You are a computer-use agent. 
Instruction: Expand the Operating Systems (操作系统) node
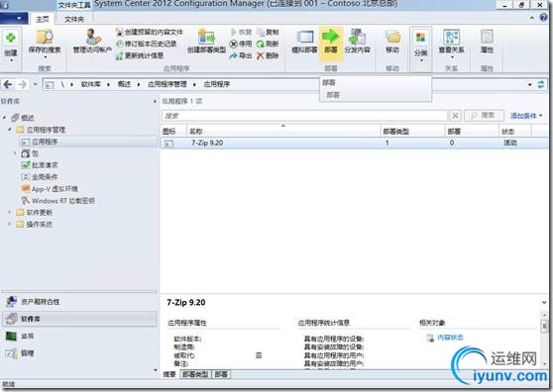(x=10, y=224)
